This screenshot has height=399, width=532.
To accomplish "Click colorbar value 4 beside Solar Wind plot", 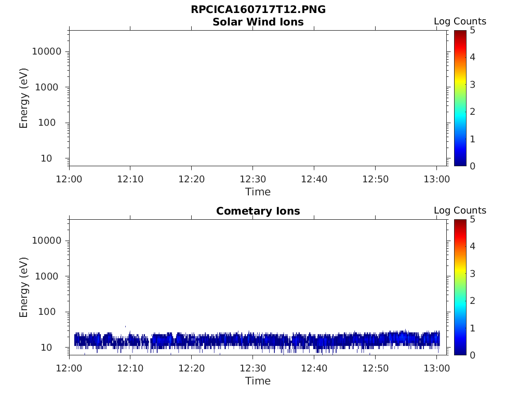I will 473,57.
